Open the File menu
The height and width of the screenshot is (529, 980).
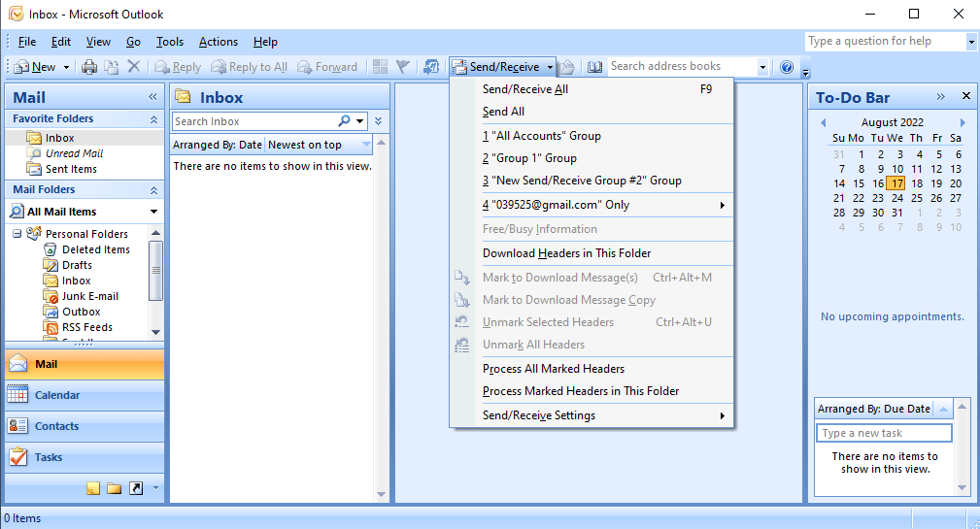(x=27, y=42)
